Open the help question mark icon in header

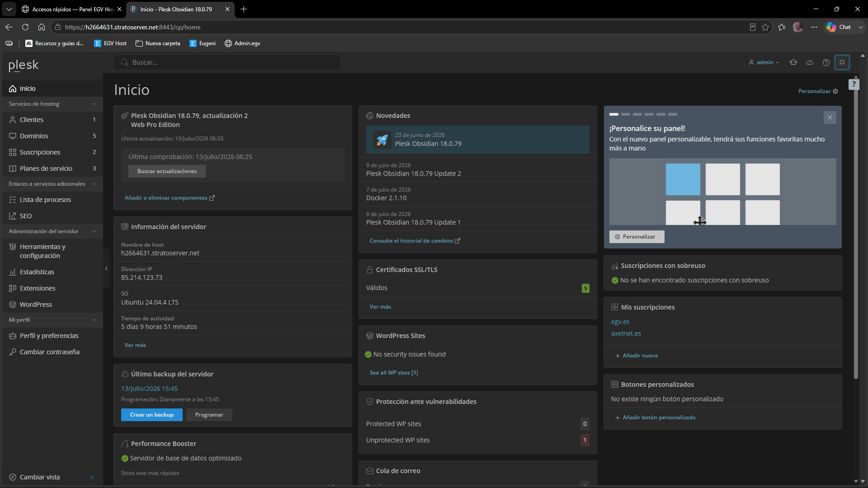826,62
